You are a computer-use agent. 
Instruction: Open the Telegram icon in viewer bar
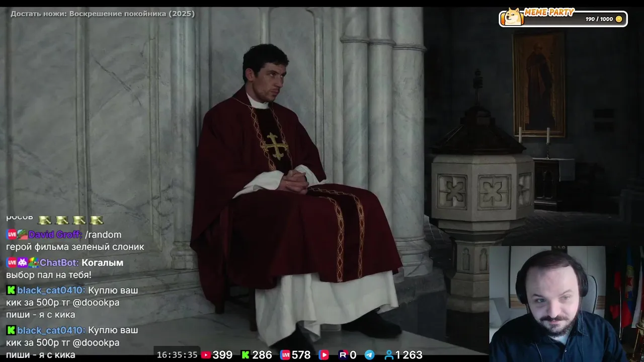click(369, 355)
